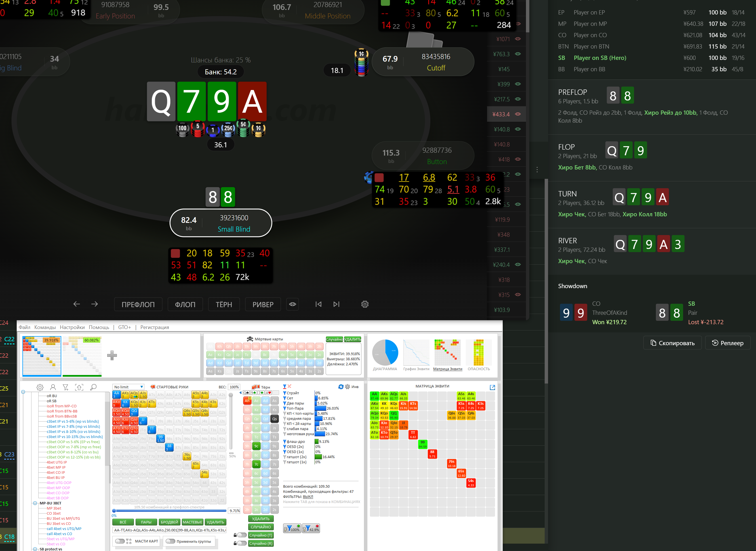The image size is (756, 551).
Task: Click the export icon above the range tree
Action: pos(79,387)
